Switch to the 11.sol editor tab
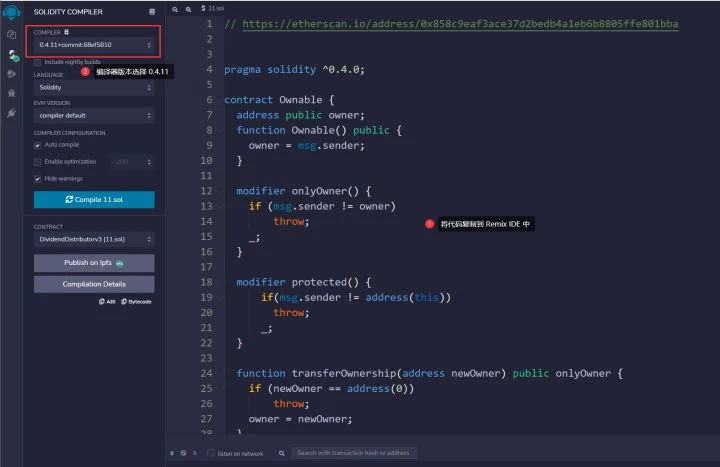This screenshot has width=720, height=467. click(213, 8)
